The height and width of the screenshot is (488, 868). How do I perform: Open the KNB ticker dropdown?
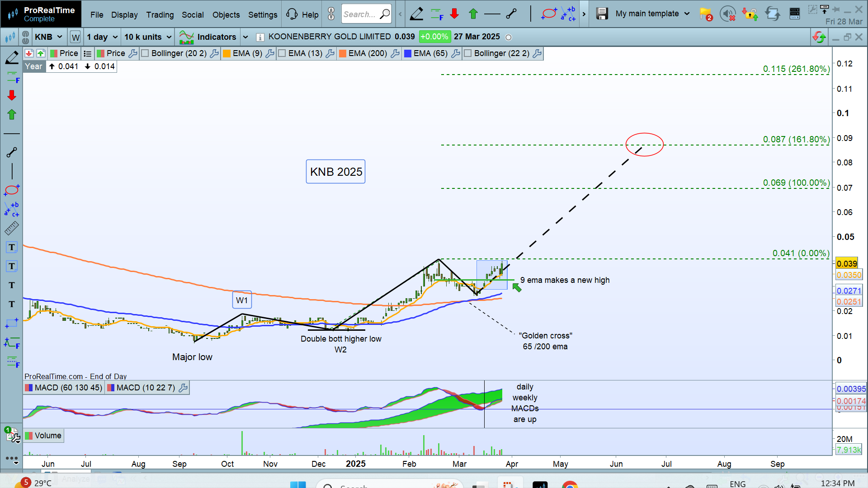pyautogui.click(x=49, y=37)
